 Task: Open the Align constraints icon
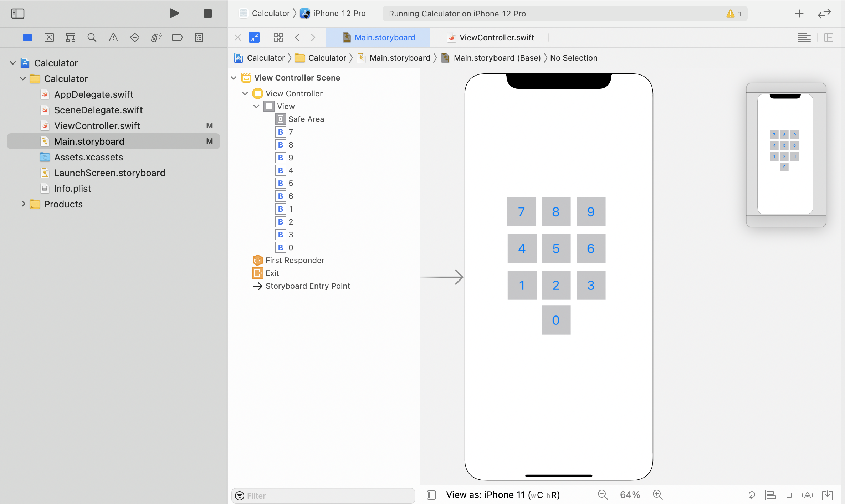click(x=770, y=495)
